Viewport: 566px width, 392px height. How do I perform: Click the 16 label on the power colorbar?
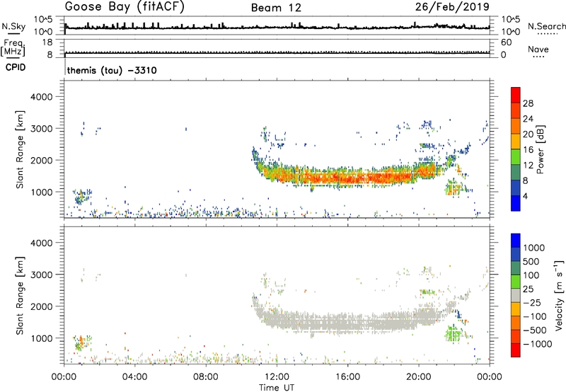click(528, 150)
